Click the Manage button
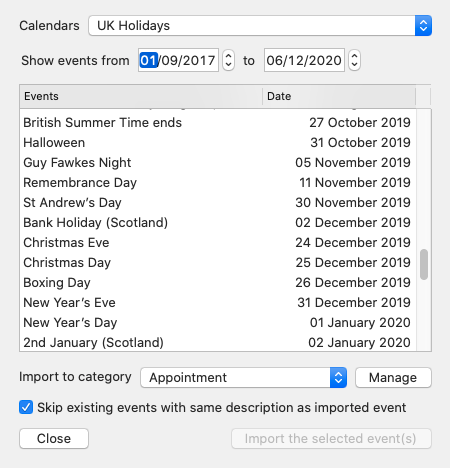The width and height of the screenshot is (450, 468). point(393,377)
